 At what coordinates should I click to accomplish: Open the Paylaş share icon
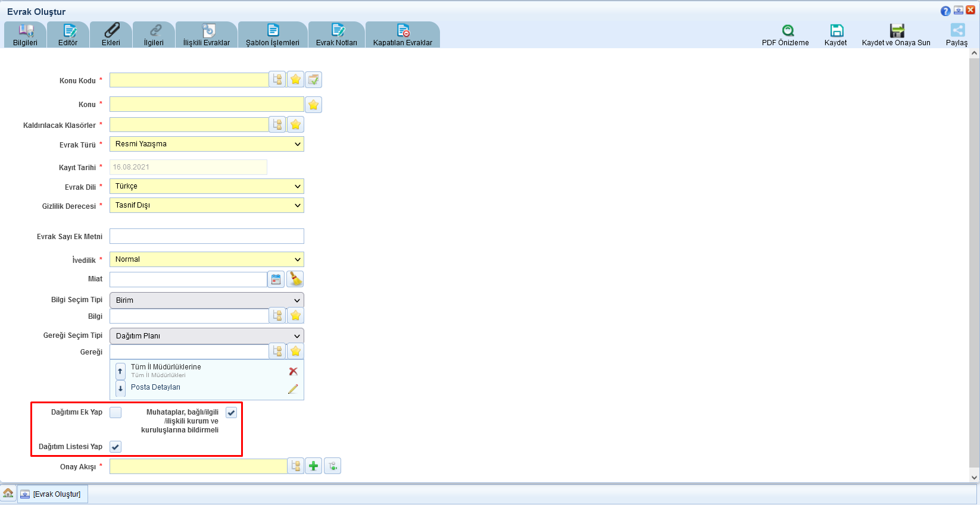pos(957,31)
